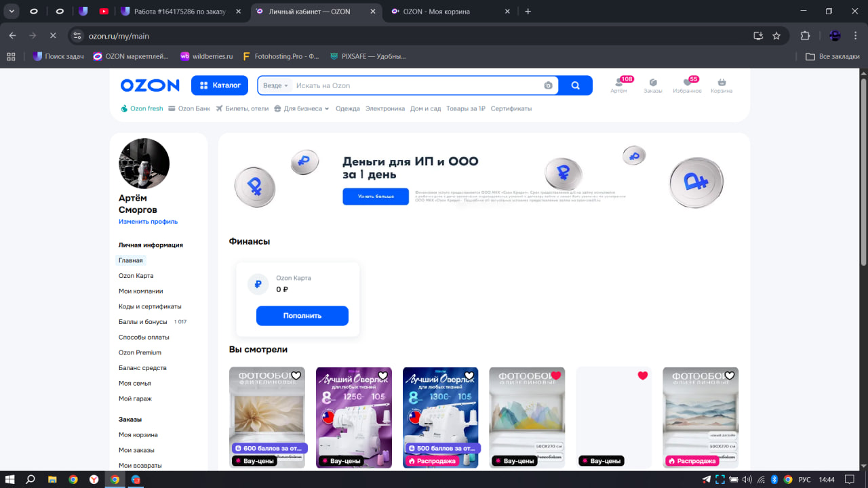Viewport: 868px width, 488px height.
Task: Toggle favorite heart on the 1250 overlock card
Action: click(x=382, y=375)
